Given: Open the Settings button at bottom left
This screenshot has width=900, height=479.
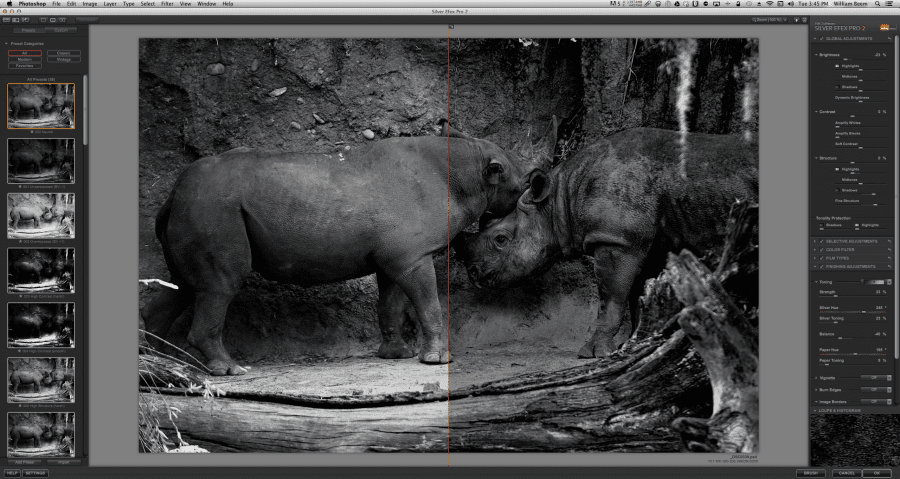Looking at the screenshot, I should click(35, 473).
